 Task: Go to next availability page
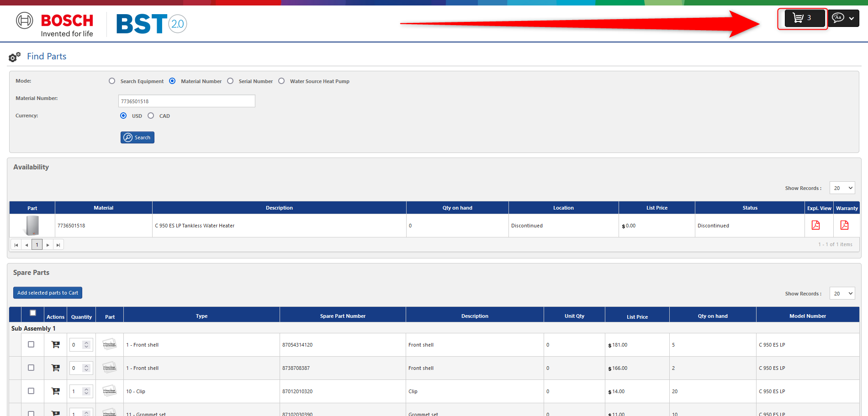(x=48, y=245)
